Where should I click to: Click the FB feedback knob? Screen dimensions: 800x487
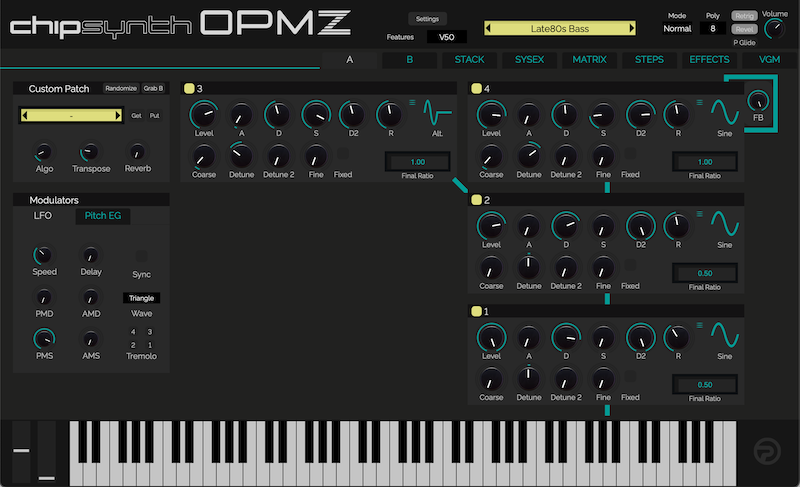coord(758,101)
